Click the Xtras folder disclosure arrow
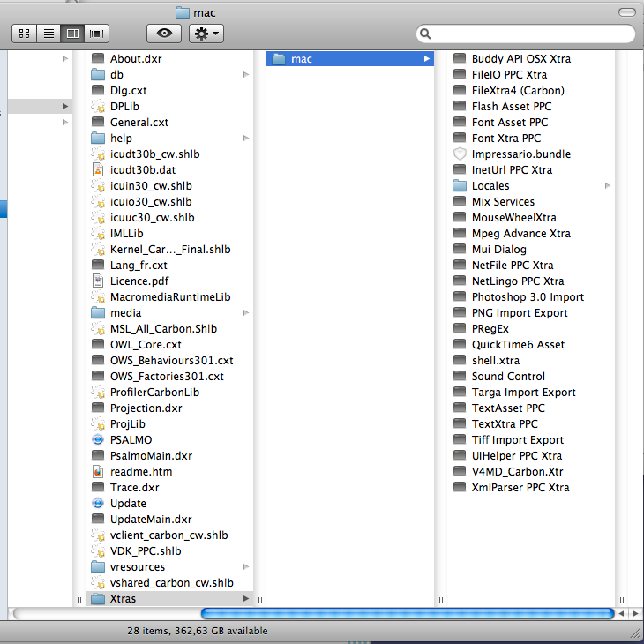Image resolution: width=644 pixels, height=644 pixels. pyautogui.click(x=246, y=598)
